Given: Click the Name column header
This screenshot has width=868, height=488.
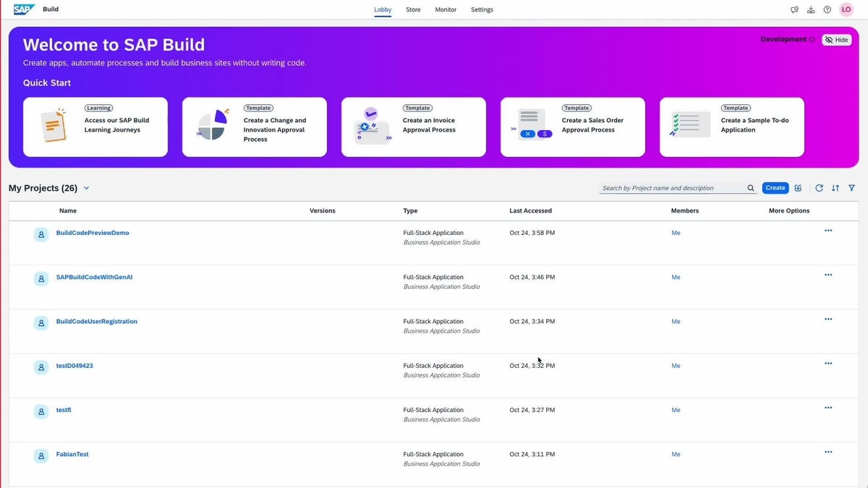Looking at the screenshot, I should coord(67,210).
